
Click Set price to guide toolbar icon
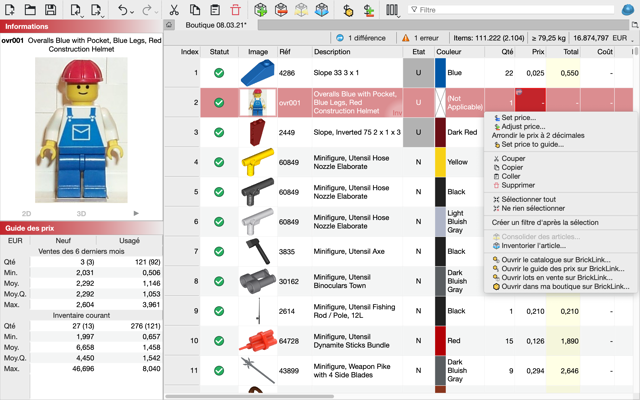click(x=348, y=10)
